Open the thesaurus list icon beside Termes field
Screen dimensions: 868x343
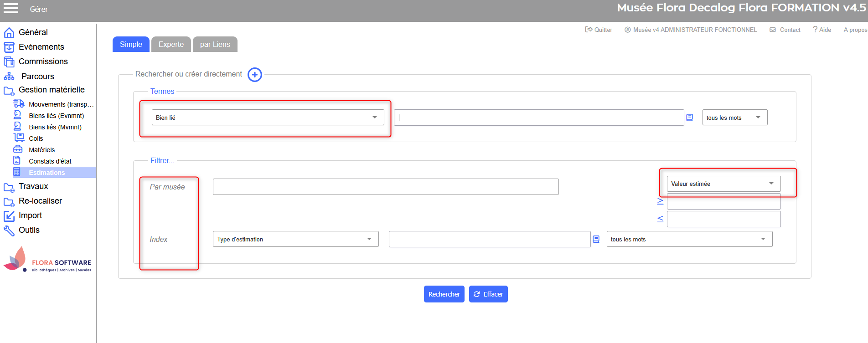[x=690, y=118]
